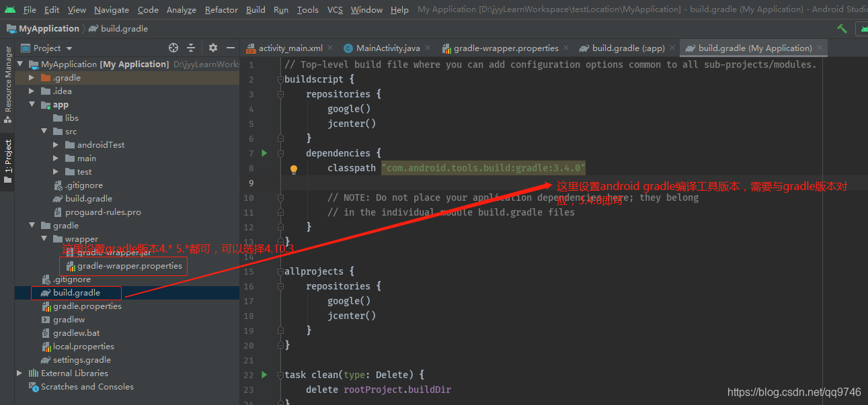This screenshot has width=868, height=405.
Task: Open the Build menu
Action: pos(255,10)
